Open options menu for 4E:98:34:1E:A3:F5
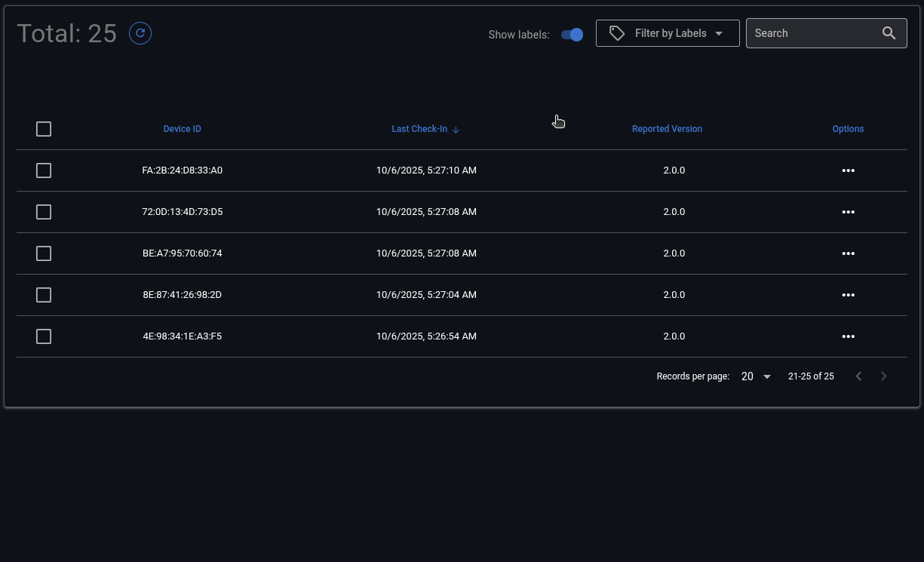Screen dimensions: 924x562 pyautogui.click(x=848, y=336)
